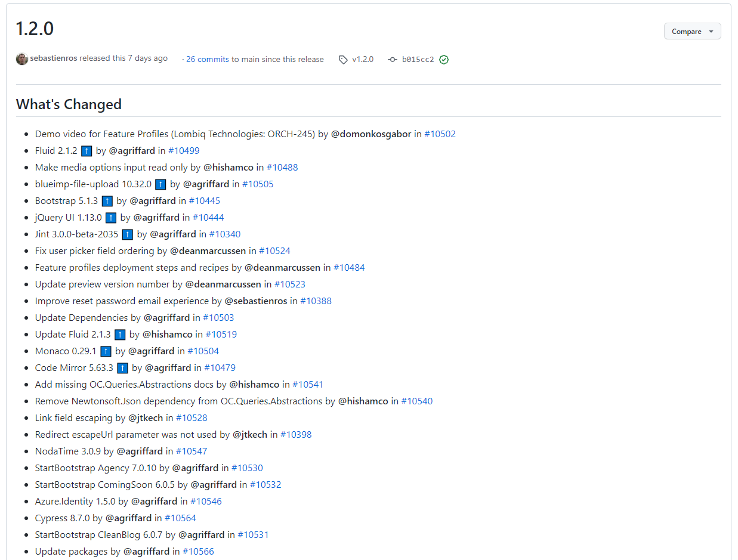738x560 pixels.
Task: Open pull request #10540
Action: point(417,401)
